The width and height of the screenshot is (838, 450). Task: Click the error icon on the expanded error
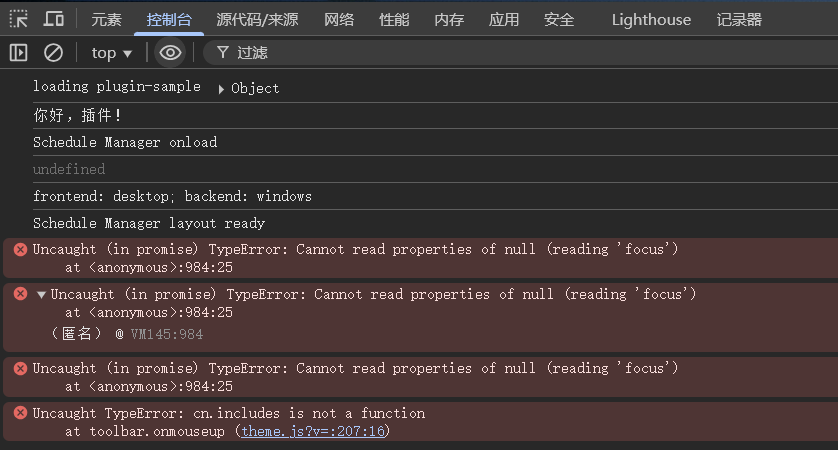[20, 294]
